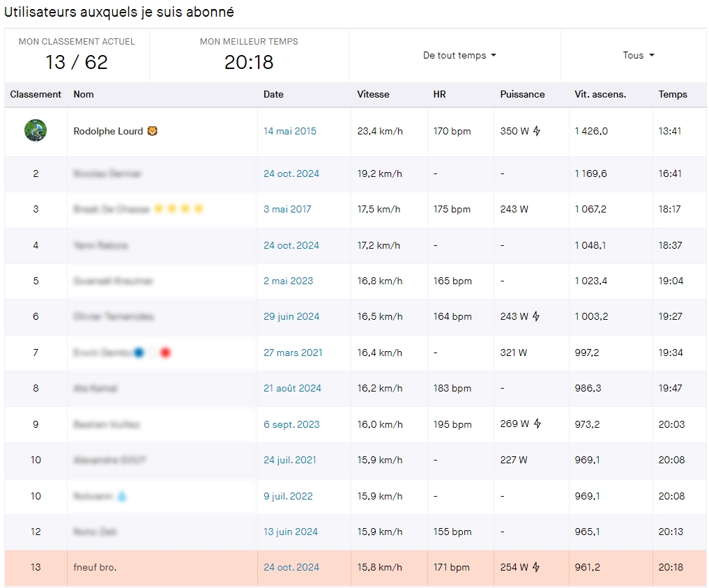Viewport: 709px width, 588px height.
Task: Click the Nom column header
Action: (84, 94)
